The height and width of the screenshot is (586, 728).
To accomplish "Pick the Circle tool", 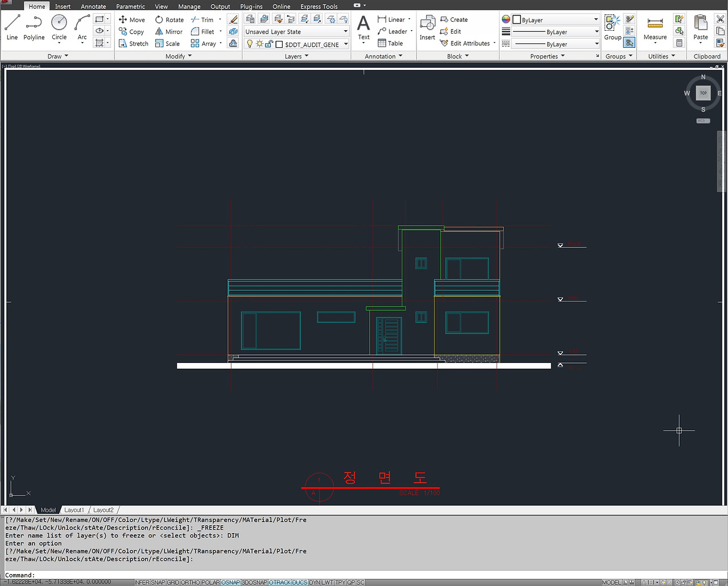I will [59, 27].
